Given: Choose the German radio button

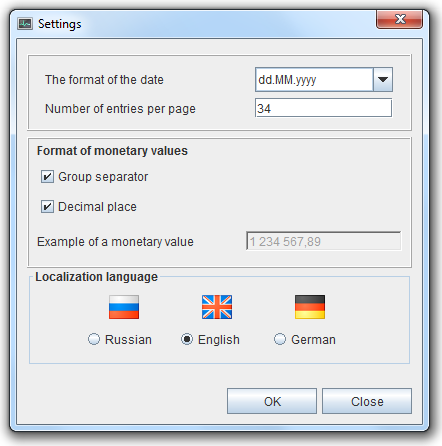Looking at the screenshot, I should click(280, 339).
